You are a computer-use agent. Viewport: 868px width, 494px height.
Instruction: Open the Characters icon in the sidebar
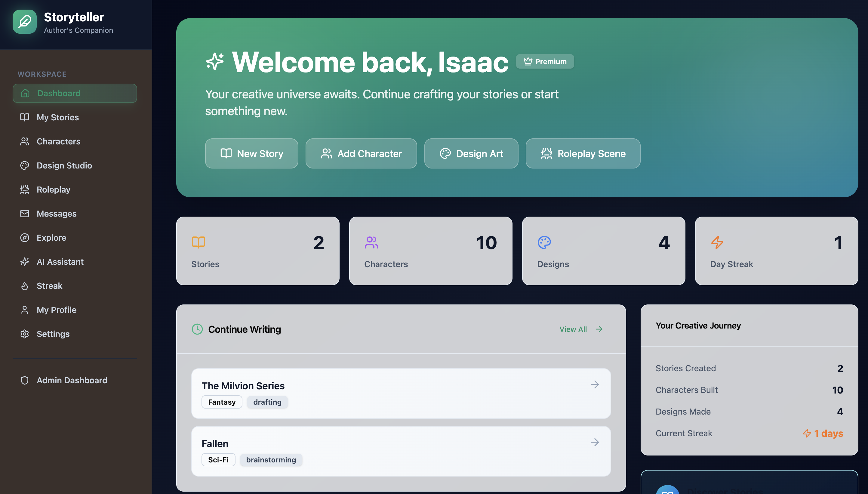(25, 141)
